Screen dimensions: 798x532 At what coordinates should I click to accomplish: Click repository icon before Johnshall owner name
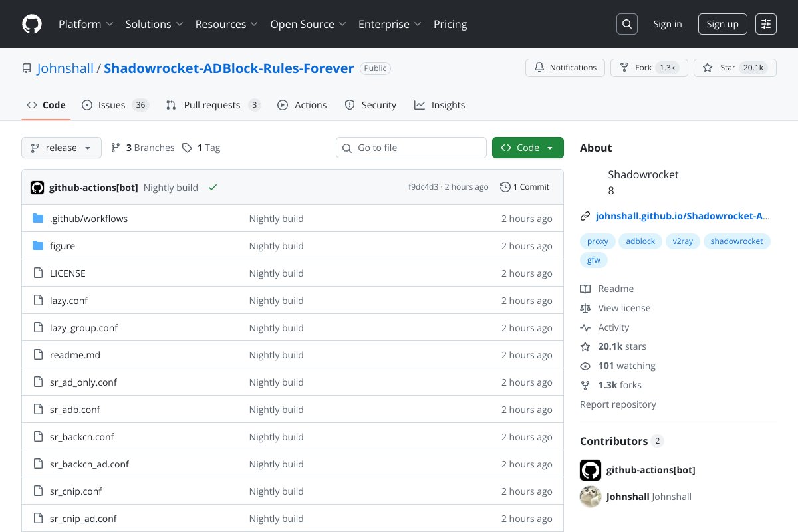27,68
